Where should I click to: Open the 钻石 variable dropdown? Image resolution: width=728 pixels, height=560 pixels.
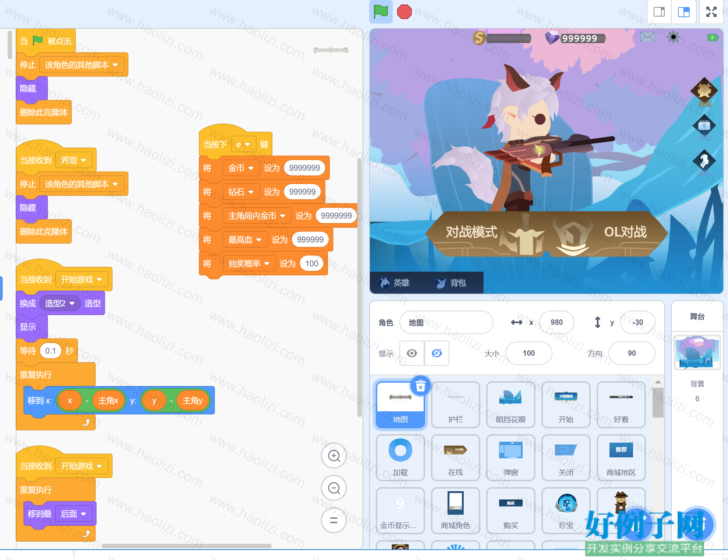[241, 192]
